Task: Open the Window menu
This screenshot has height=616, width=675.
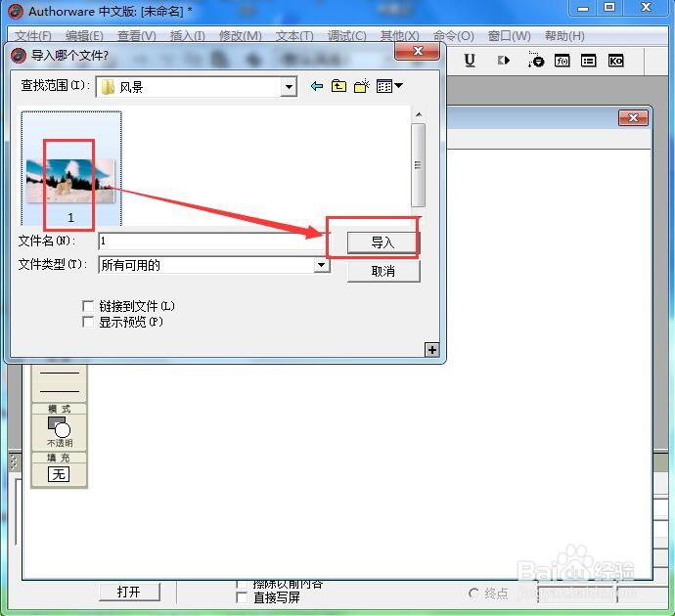Action: click(x=510, y=35)
